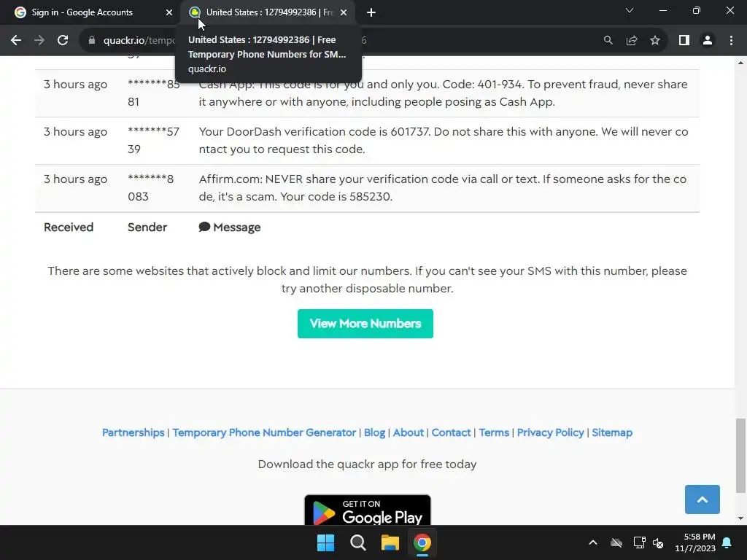The height and width of the screenshot is (560, 747).
Task: Open a new browser tab
Action: click(371, 12)
